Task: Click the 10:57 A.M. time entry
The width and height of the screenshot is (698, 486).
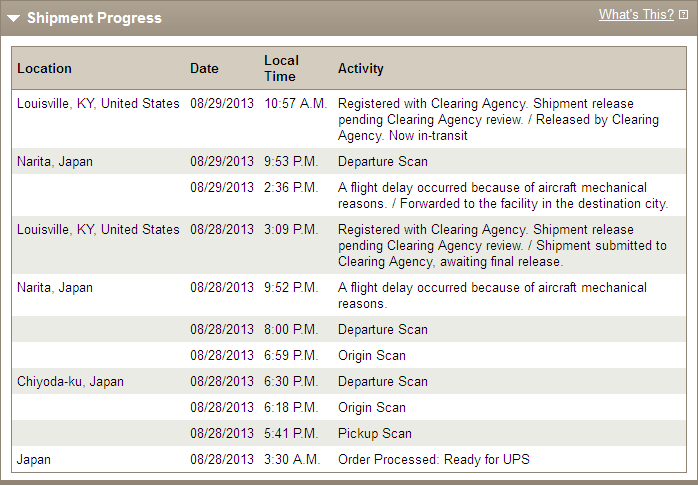Action: coord(296,104)
